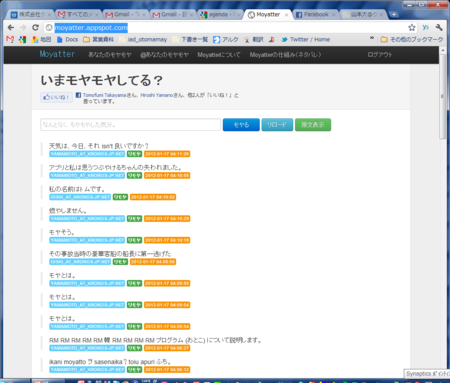
Task: Click the address bar URL
Action: [x=91, y=28]
